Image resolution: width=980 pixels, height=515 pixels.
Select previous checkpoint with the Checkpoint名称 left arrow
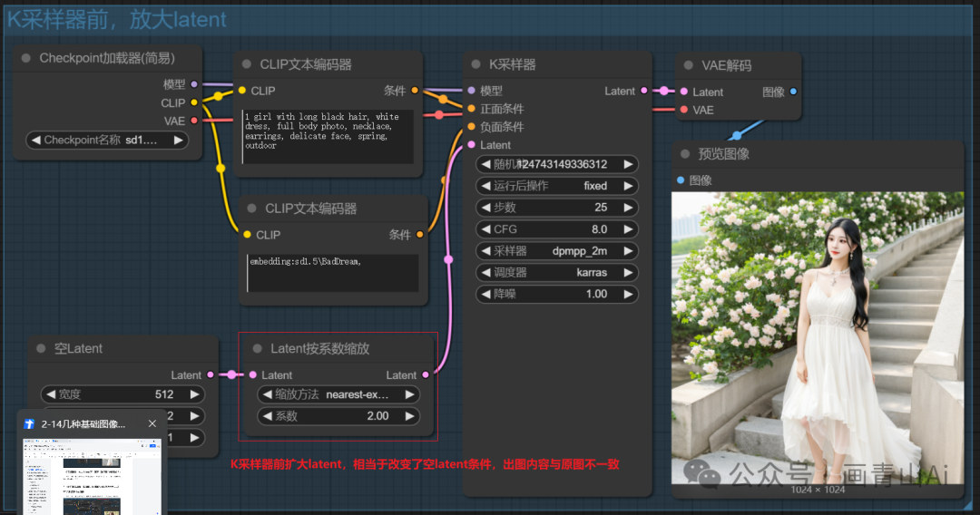pos(35,140)
